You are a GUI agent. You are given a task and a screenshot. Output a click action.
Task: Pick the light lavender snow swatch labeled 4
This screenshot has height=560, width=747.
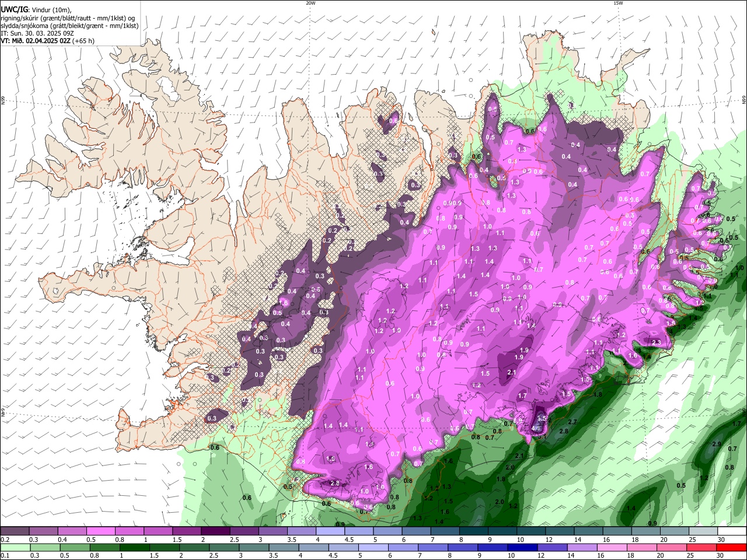(330, 531)
